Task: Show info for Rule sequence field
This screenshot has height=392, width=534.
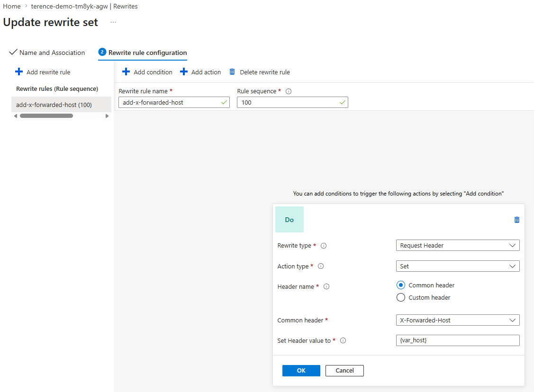Action: pos(289,91)
